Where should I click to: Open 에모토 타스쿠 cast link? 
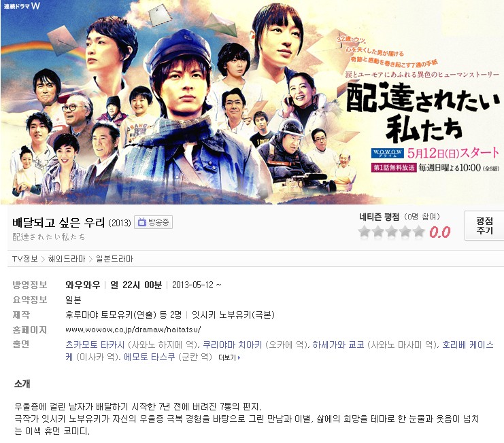[149, 357]
